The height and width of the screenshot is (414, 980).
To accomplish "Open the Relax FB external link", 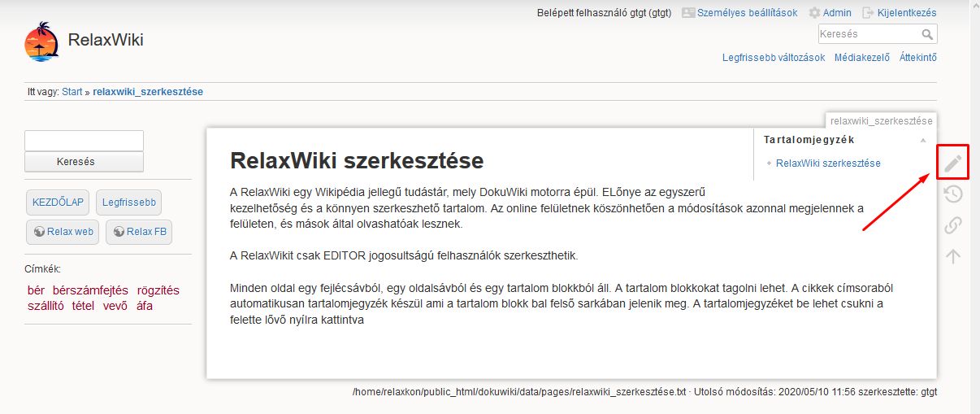I will 139,232.
